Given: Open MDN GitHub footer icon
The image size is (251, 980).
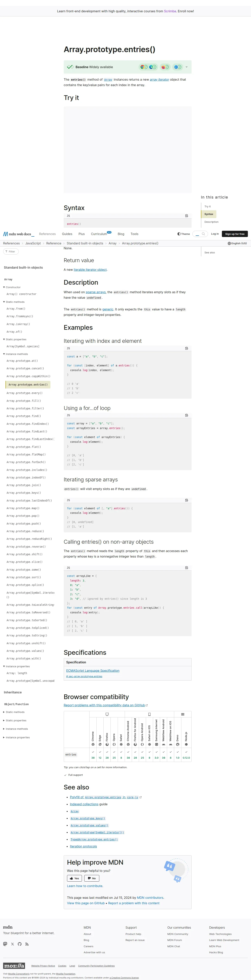Looking at the screenshot, I should point(20,944).
